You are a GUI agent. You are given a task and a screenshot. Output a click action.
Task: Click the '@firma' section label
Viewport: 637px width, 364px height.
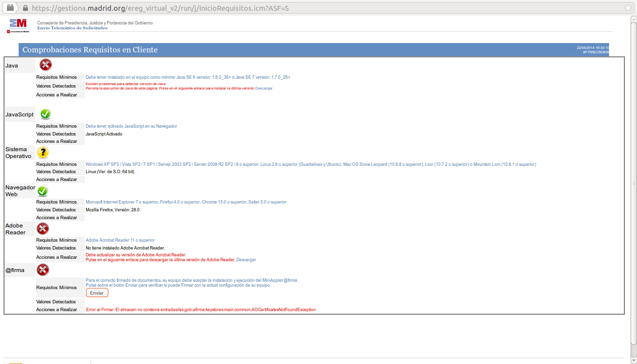[15, 270]
